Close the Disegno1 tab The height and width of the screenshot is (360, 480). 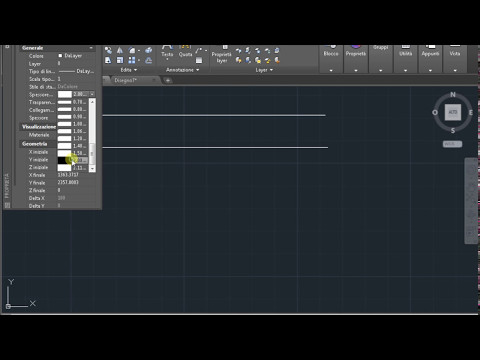pos(154,80)
